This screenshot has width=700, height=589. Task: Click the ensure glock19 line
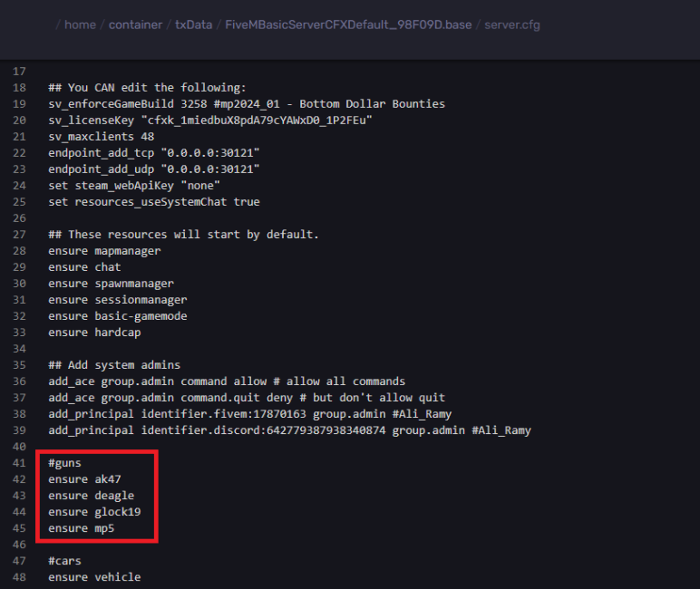[x=94, y=512]
